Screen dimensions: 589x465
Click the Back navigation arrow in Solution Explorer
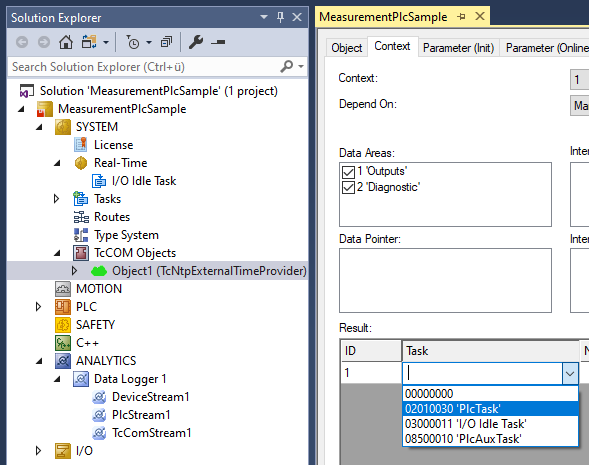(22, 42)
